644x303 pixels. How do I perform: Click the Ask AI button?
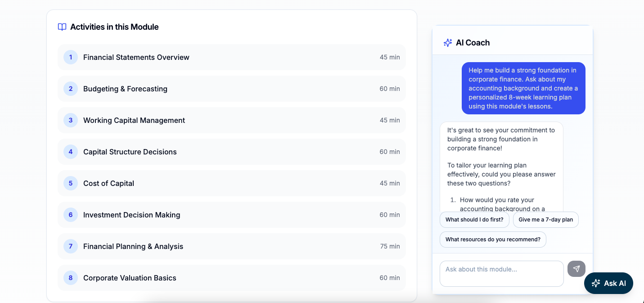click(608, 283)
